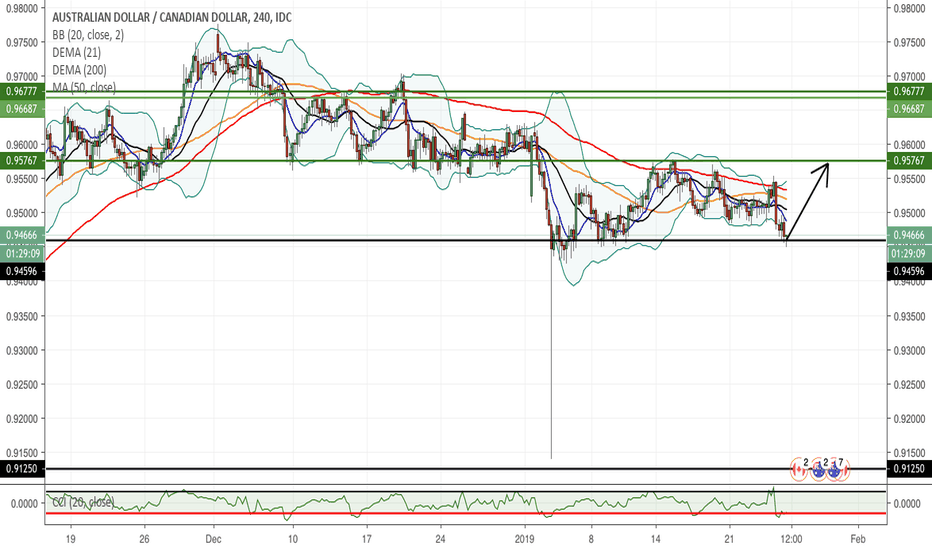Click the 0.94666 current price tag on right scale
Viewport: 932px width, 550px height.
click(909, 235)
